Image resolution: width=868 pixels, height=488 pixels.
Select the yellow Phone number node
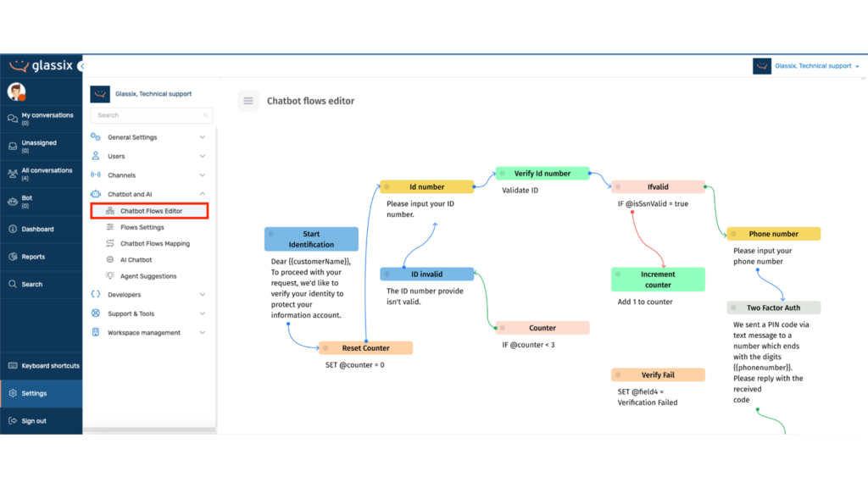[x=773, y=233]
